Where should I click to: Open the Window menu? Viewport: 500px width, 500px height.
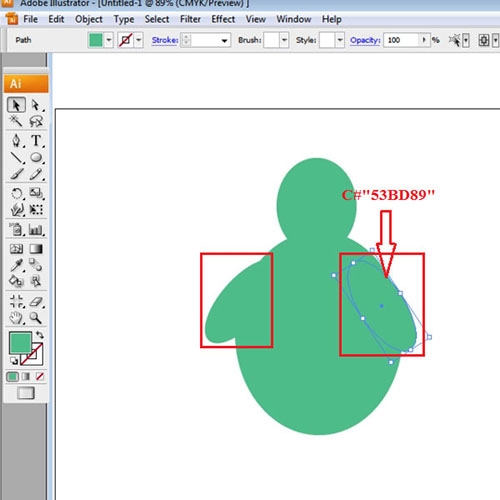[x=294, y=19]
